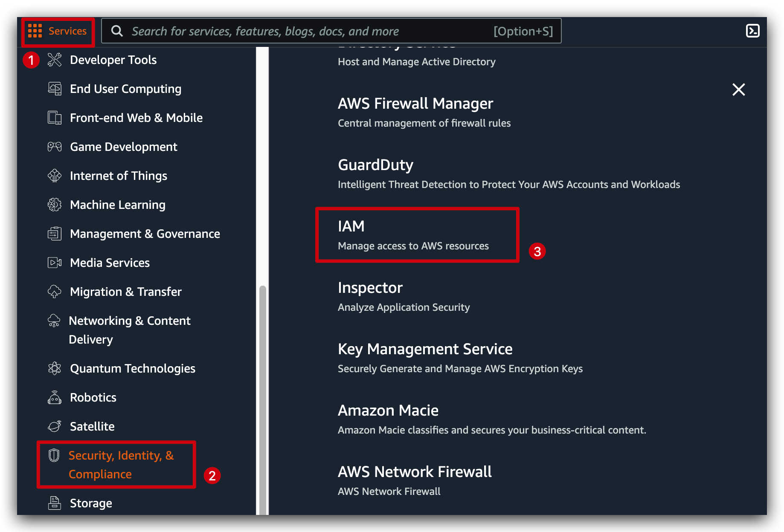Select Front-end Web & Mobile category

click(136, 118)
